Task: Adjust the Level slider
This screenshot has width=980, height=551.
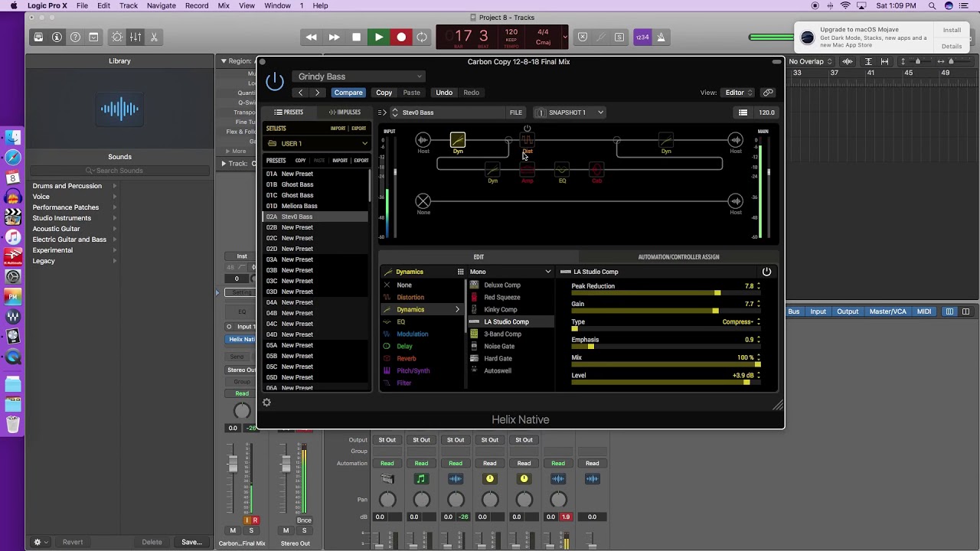Action: (666, 382)
